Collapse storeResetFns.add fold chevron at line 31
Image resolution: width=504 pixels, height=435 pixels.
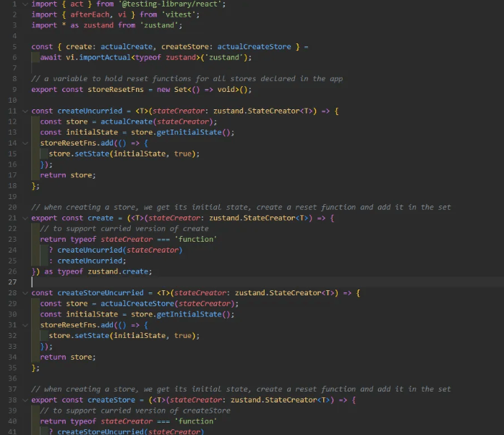[x=25, y=325]
